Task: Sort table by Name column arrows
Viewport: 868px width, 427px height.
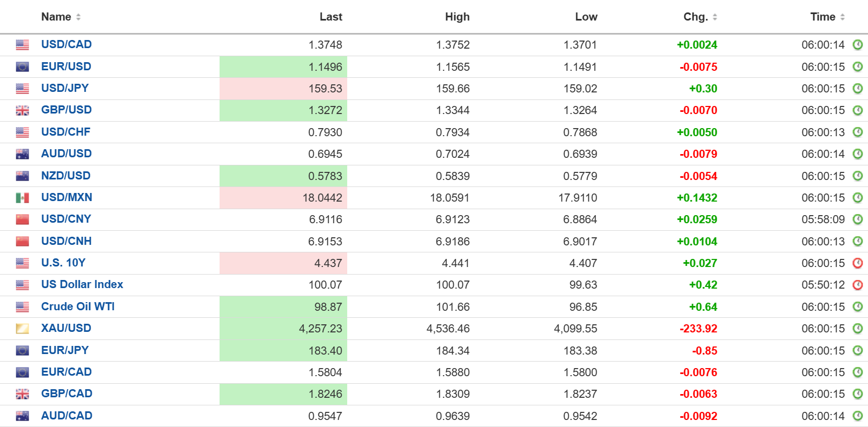Action: coord(78,17)
